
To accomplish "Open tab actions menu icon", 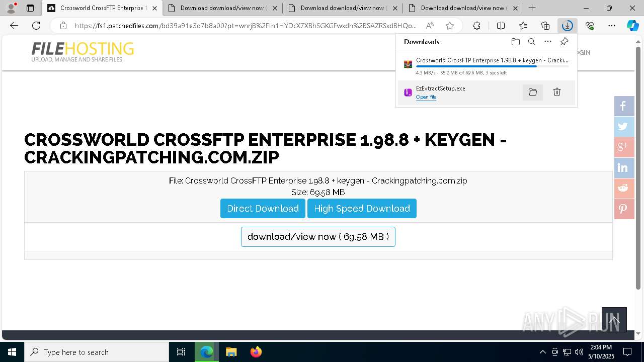I will pos(30,8).
